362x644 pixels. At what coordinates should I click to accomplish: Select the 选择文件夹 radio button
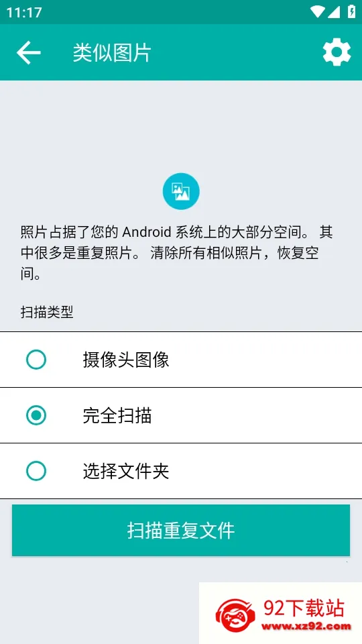36,471
